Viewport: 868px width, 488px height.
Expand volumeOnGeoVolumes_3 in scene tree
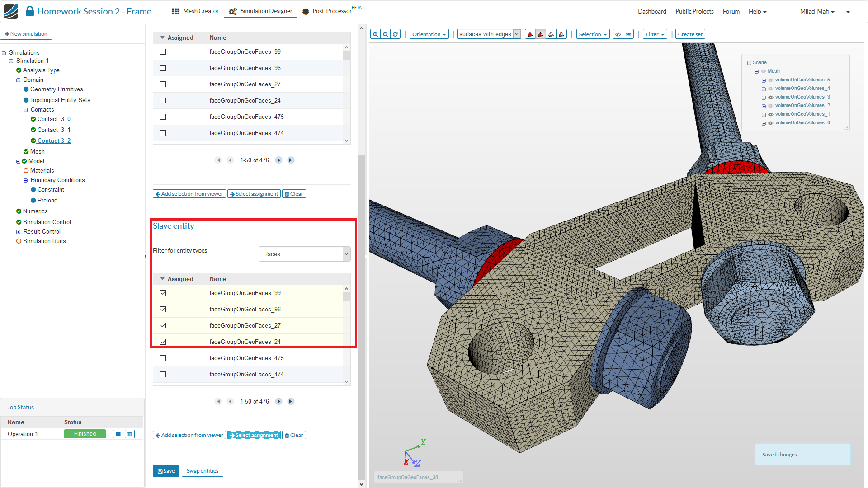(764, 98)
